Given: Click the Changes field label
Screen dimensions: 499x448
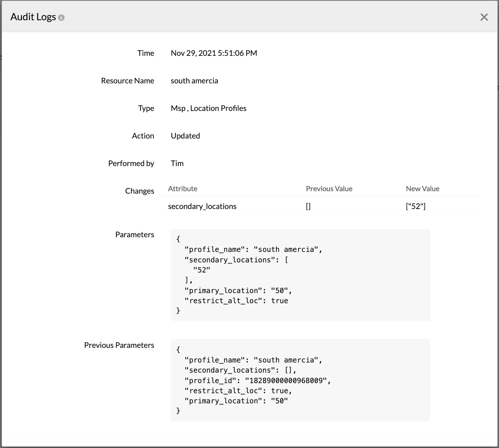Looking at the screenshot, I should pos(140,191).
